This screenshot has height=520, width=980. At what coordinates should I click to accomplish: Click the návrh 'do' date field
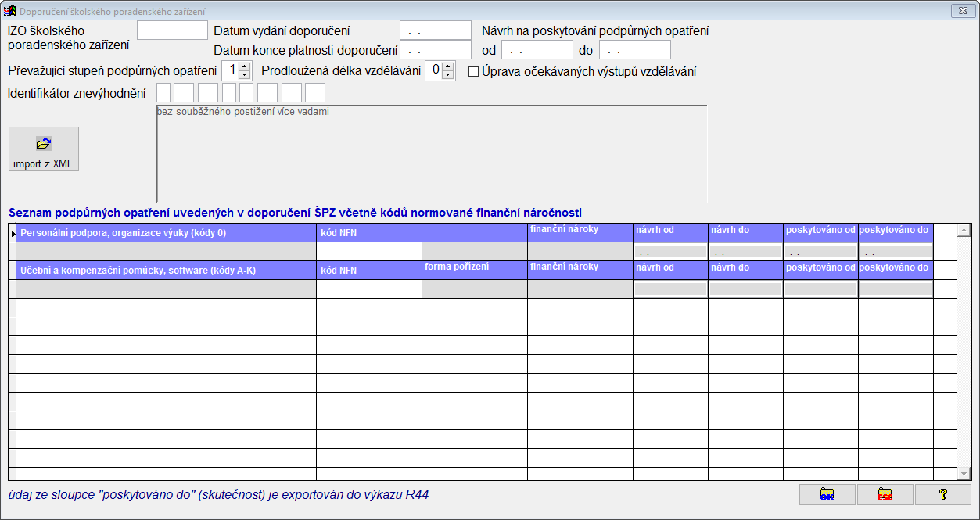[635, 50]
